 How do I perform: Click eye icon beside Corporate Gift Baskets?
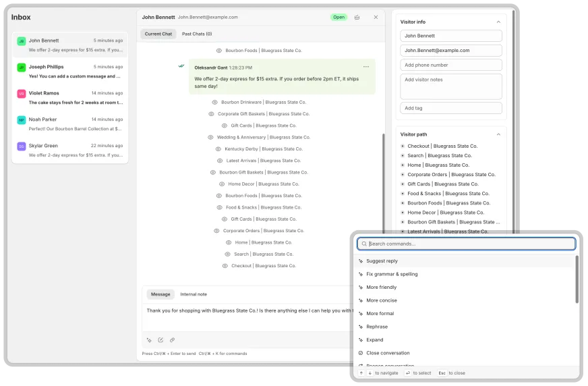tap(211, 113)
